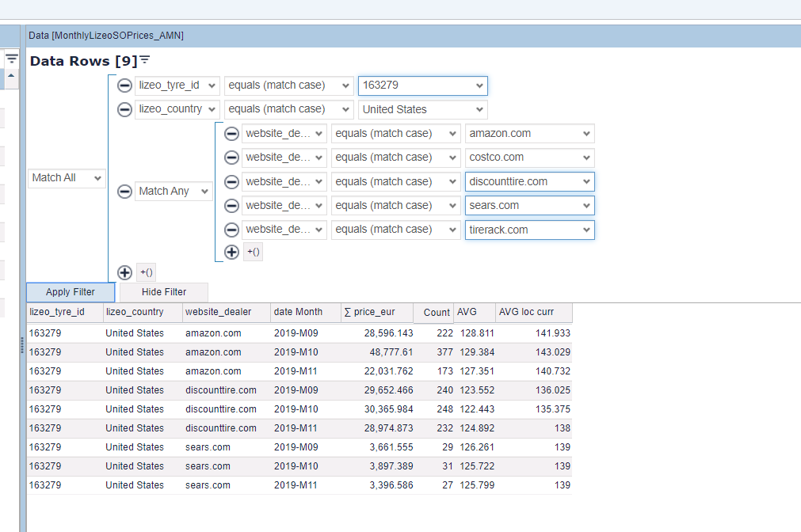Remove the lizeo_country filter condition
Screen dimensions: 801x532
click(x=124, y=109)
